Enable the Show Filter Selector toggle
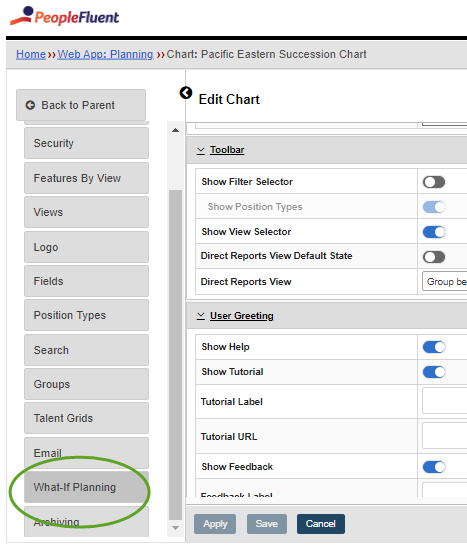This screenshot has height=549, width=467. coord(434,182)
